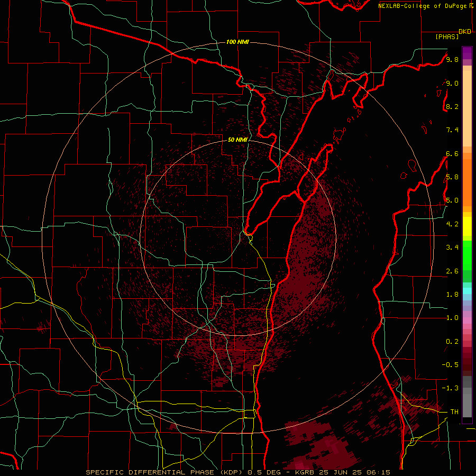The width and height of the screenshot is (476, 476).
Task: Pick the light peach segment of color scale
Action: pos(467,108)
